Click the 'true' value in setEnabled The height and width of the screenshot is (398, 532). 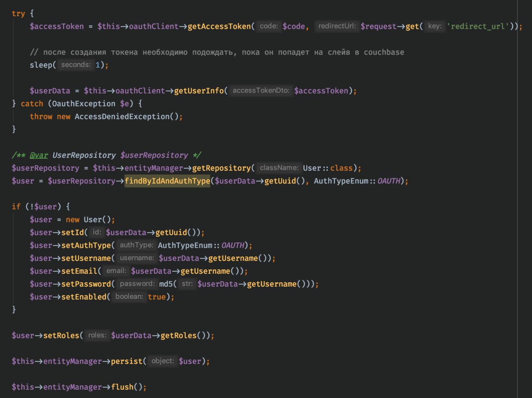click(157, 297)
